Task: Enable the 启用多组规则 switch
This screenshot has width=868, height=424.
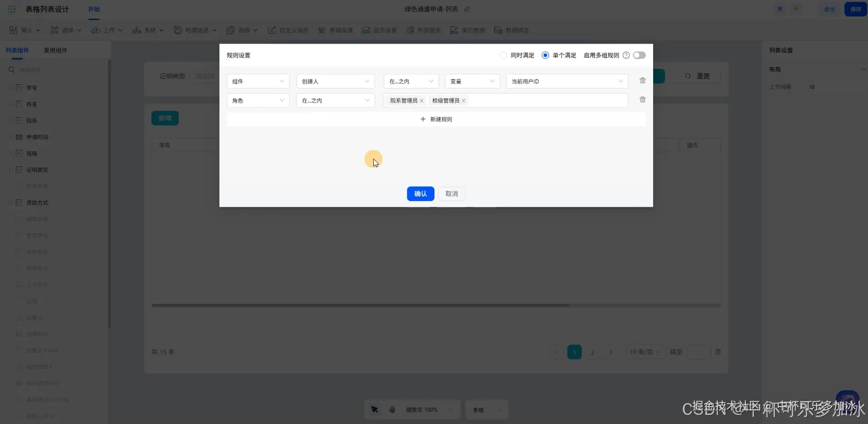Action: tap(639, 55)
